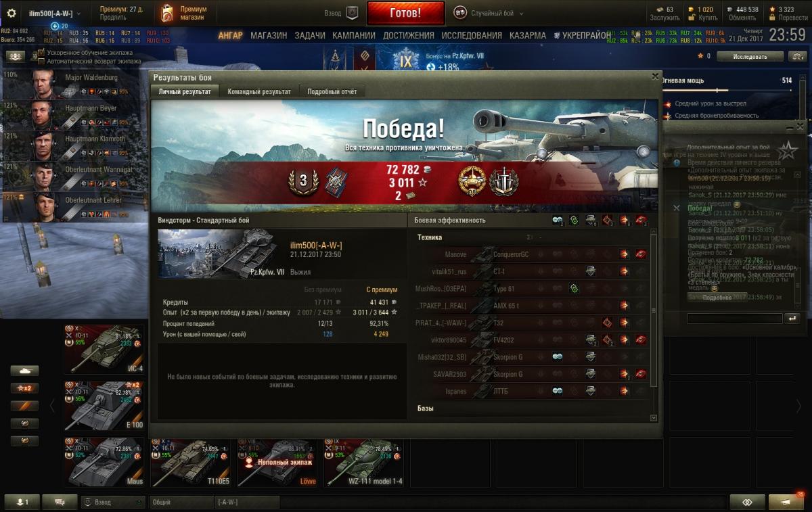The width and height of the screenshot is (812, 512).
Task: Open the Подробный отчёт tab
Action: click(332, 91)
